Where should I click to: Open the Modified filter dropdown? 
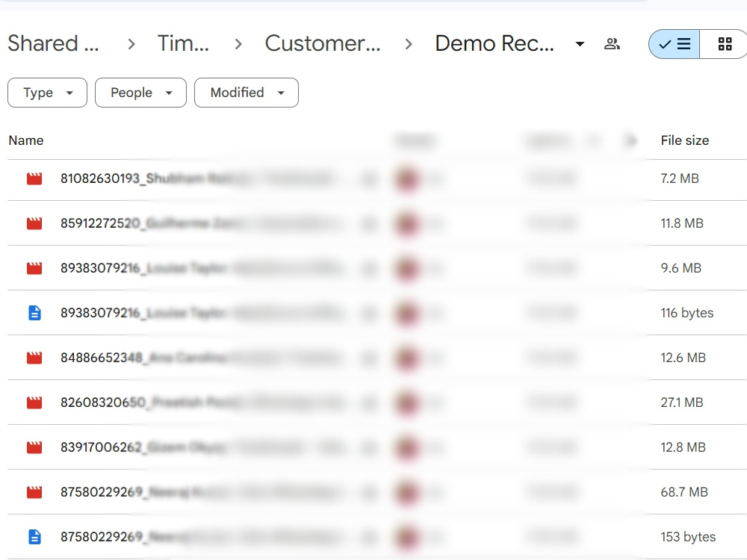(x=247, y=93)
